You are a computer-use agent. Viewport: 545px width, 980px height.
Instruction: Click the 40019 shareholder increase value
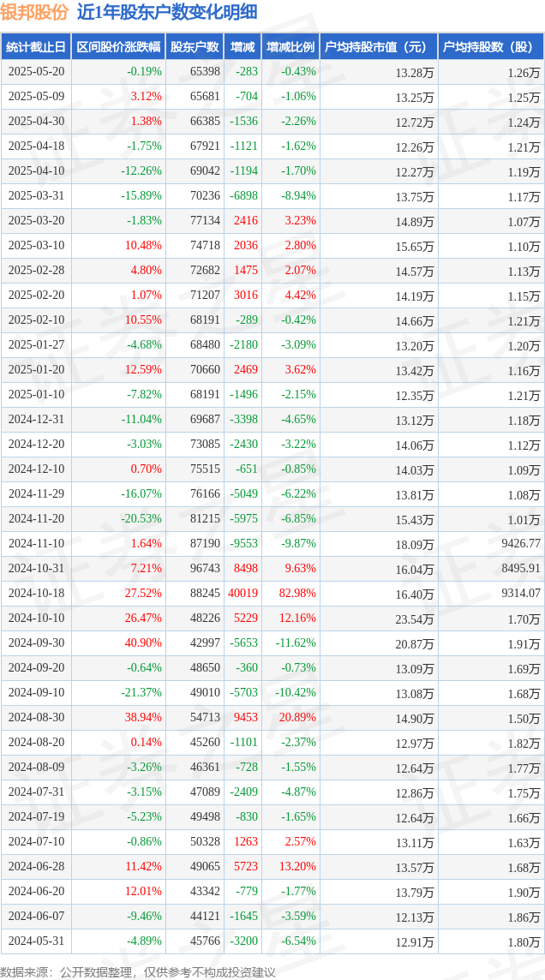coord(243,593)
